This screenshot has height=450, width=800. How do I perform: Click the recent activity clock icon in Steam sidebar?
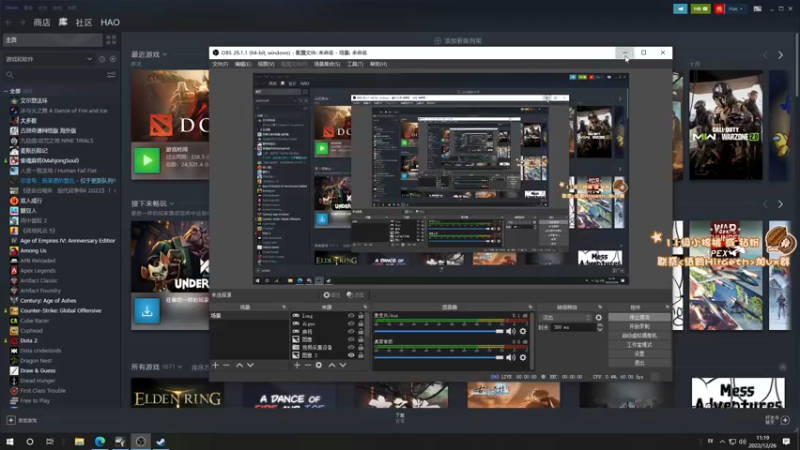point(102,59)
